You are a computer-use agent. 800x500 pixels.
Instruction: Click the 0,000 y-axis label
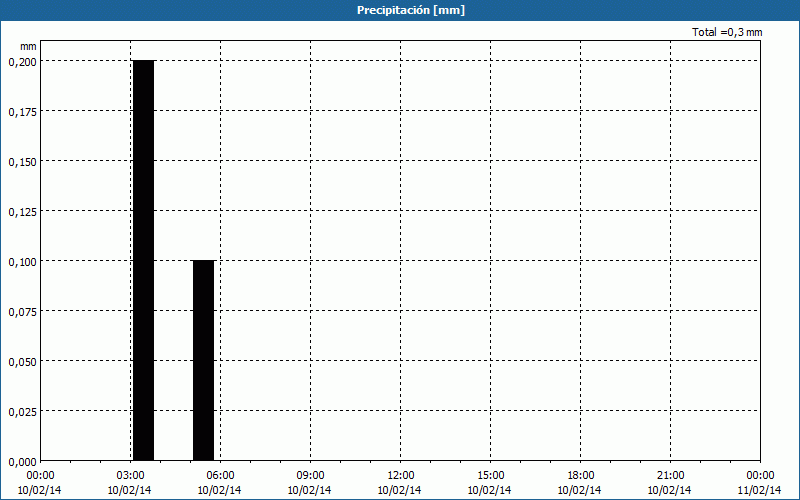click(x=23, y=462)
